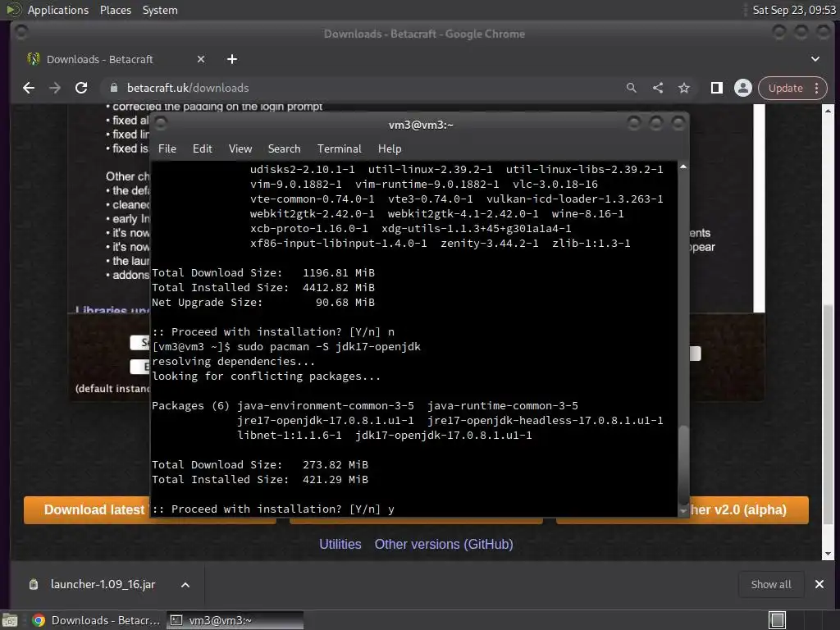Open the Places menu
The width and height of the screenshot is (840, 630).
(116, 10)
